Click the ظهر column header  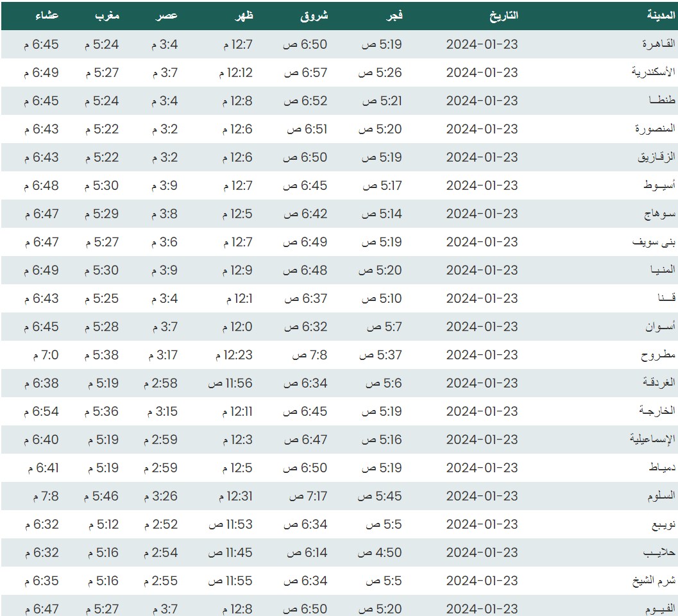tap(244, 16)
